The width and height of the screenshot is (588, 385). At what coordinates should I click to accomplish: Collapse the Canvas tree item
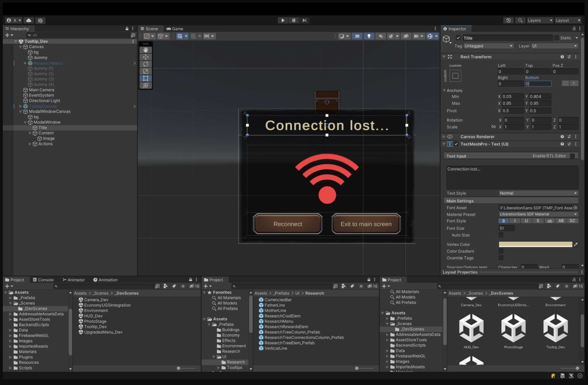coord(21,47)
